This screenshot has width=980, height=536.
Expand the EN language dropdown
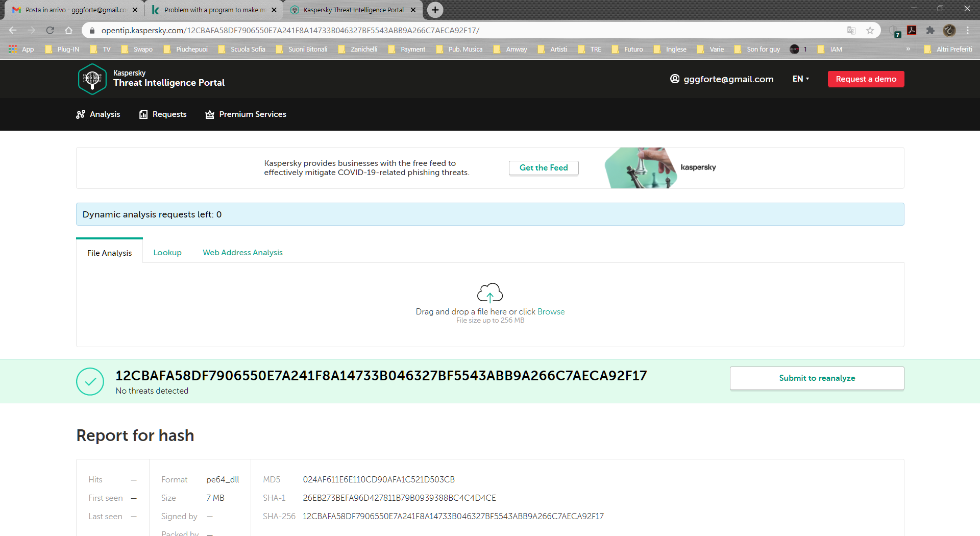click(800, 79)
